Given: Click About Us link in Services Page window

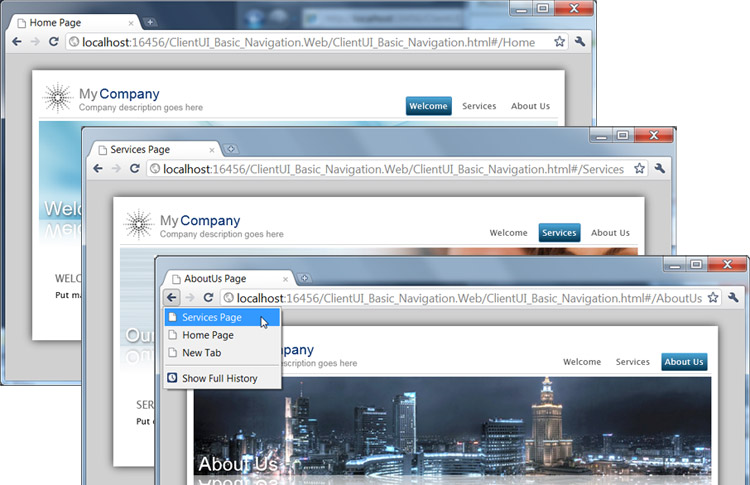Looking at the screenshot, I should [x=610, y=233].
